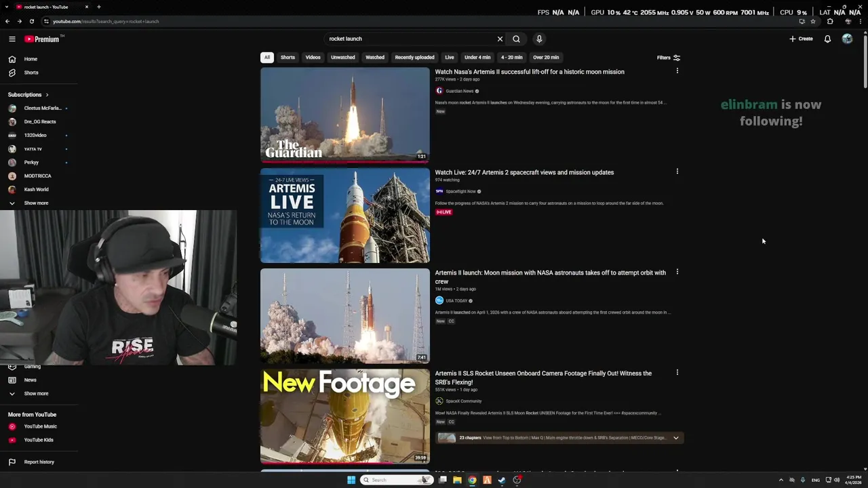Image resolution: width=868 pixels, height=488 pixels.
Task: Select the Watched filter chip
Action: pyautogui.click(x=375, y=58)
